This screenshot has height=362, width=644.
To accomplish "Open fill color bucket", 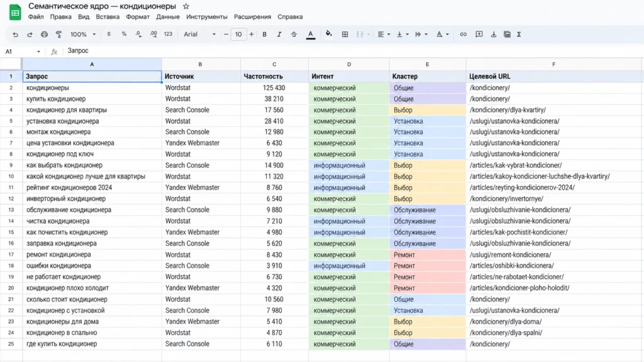I will [328, 34].
